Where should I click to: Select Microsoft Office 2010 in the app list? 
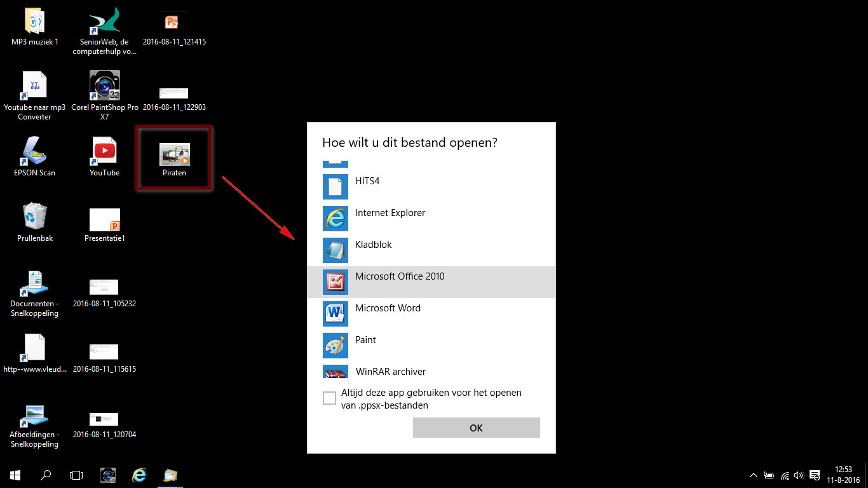pyautogui.click(x=431, y=282)
